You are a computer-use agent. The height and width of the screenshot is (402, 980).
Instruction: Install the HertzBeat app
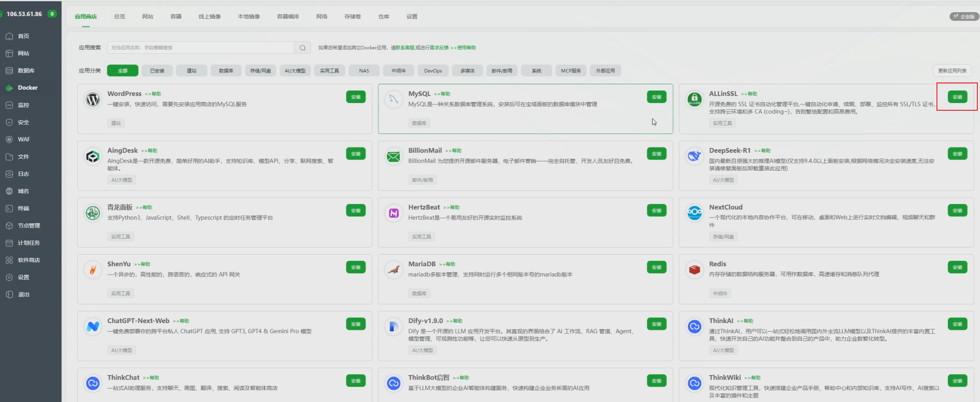657,211
